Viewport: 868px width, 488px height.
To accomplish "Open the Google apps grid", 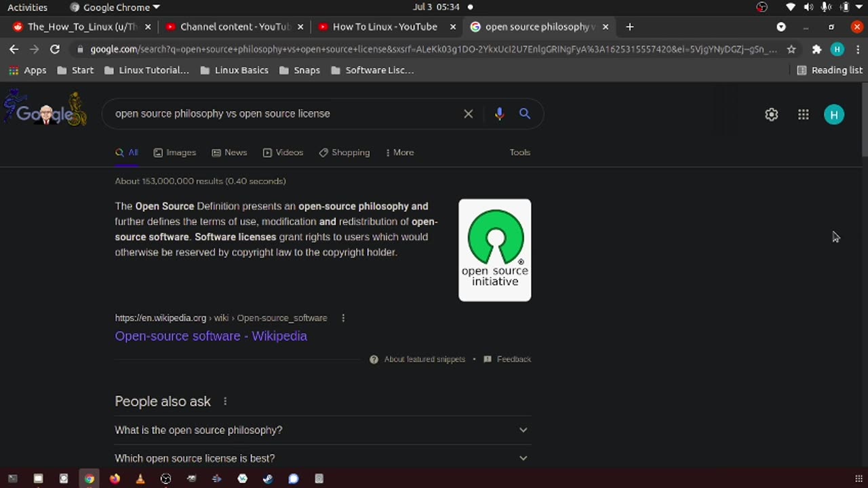I will coord(804,115).
